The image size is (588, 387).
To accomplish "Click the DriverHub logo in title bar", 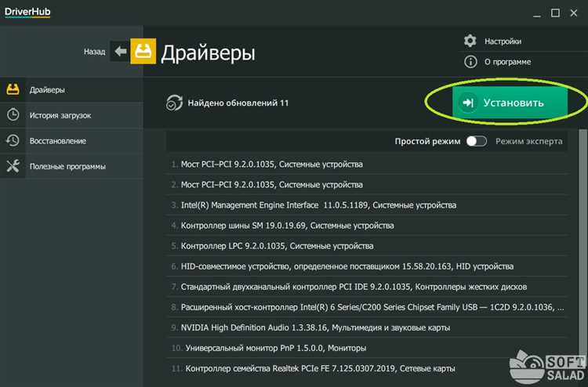I will [27, 13].
